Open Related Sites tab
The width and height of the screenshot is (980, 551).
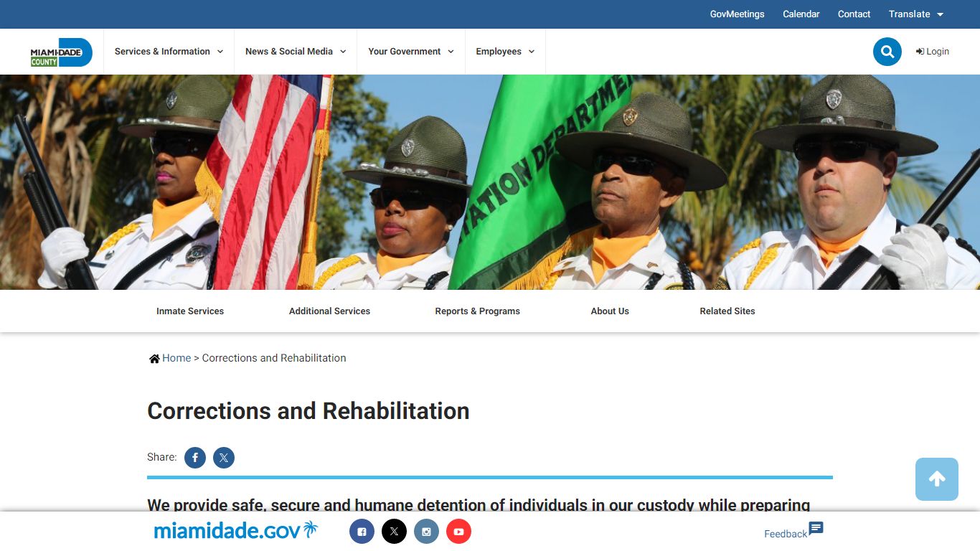coord(727,311)
